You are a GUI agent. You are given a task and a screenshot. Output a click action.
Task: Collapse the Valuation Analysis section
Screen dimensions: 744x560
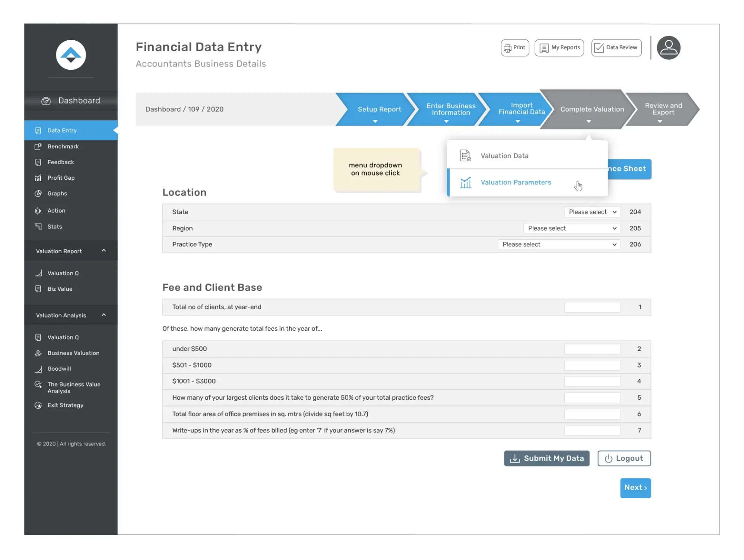click(103, 315)
